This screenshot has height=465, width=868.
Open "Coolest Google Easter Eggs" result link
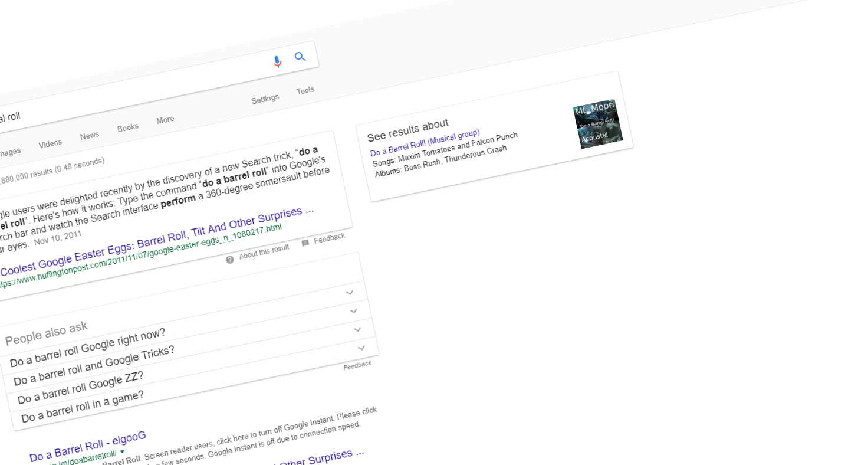[157, 242]
